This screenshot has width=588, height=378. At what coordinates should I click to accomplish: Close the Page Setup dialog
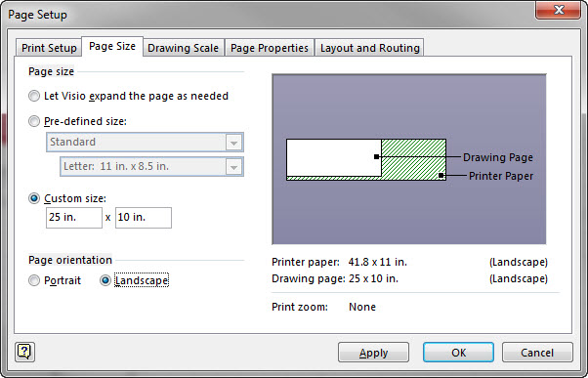559,10
